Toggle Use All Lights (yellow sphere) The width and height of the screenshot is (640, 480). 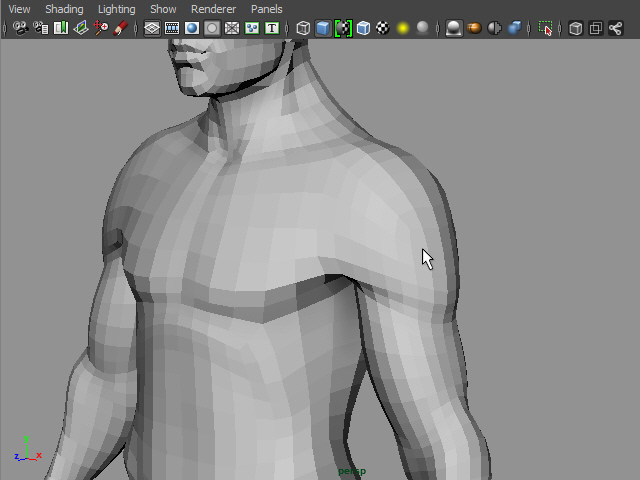403,28
